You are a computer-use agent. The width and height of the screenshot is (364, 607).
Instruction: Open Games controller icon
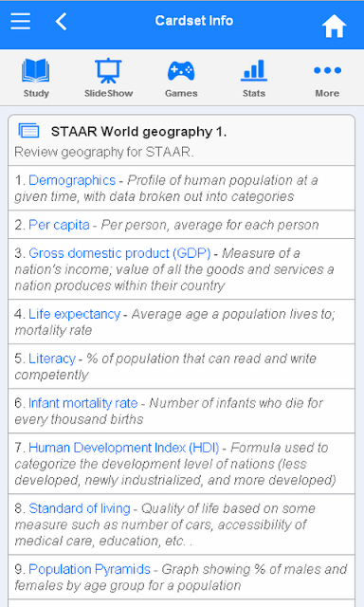click(181, 71)
